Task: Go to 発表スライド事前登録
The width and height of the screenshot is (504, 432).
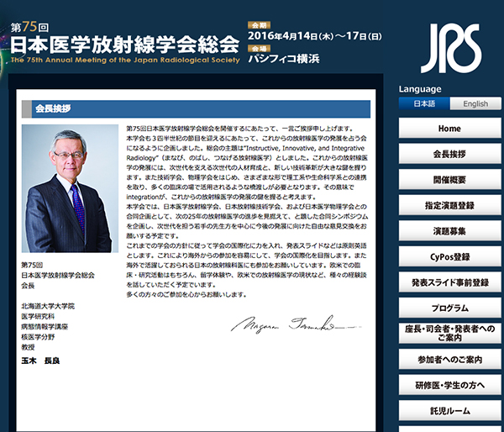Action: pos(449,282)
